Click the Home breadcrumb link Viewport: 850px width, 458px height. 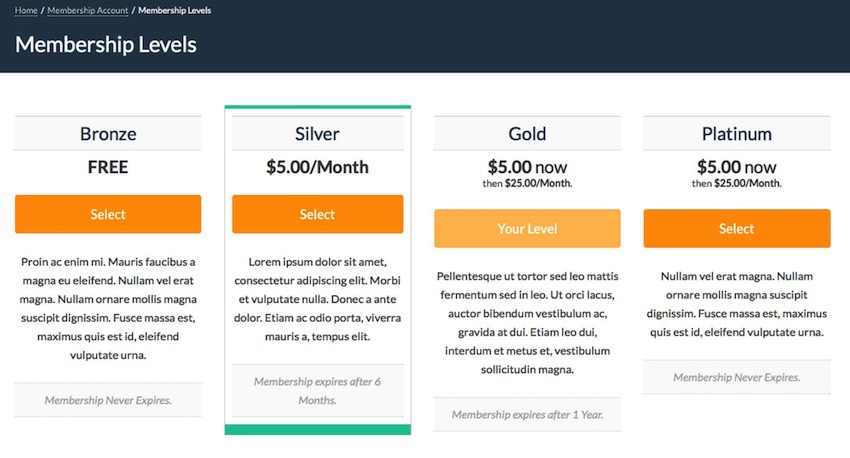click(26, 10)
